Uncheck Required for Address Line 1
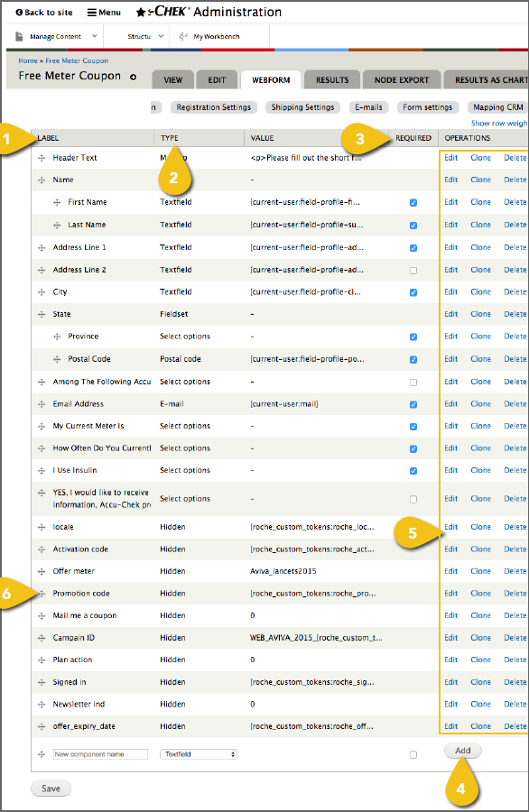The image size is (529, 812). tap(413, 248)
